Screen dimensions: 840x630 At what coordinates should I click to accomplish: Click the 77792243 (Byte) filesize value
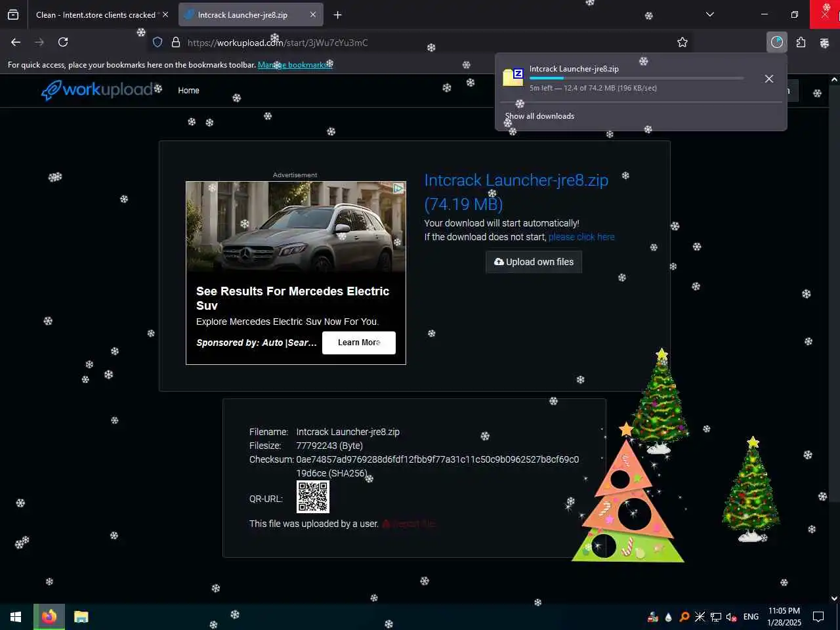[329, 446]
